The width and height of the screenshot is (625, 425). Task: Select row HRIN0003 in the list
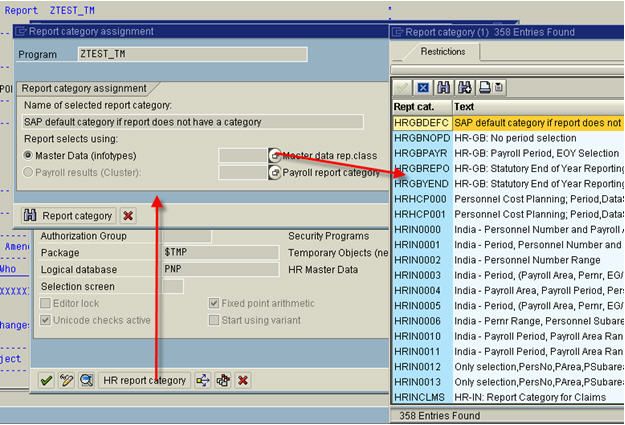coord(508,275)
